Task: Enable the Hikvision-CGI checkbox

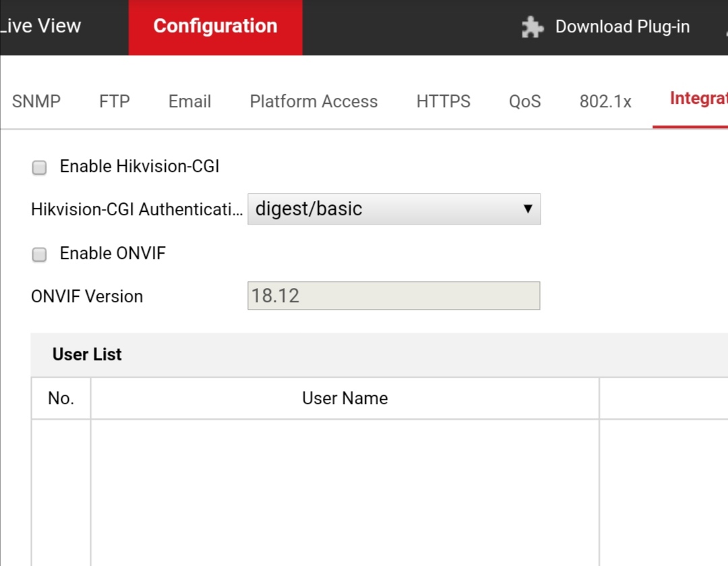Action: [38, 167]
